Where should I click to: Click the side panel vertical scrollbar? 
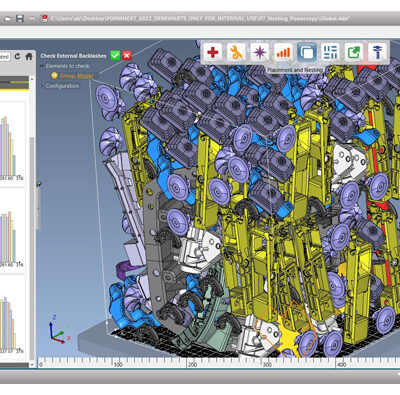32,220
